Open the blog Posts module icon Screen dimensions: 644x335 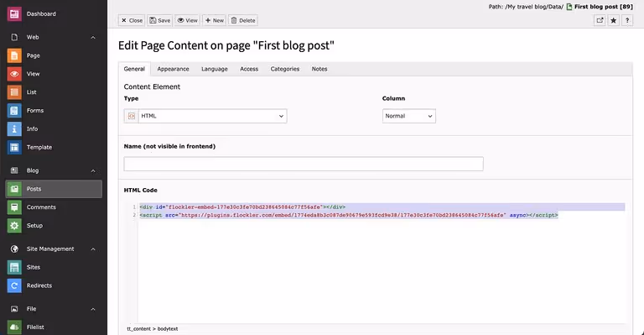click(14, 189)
